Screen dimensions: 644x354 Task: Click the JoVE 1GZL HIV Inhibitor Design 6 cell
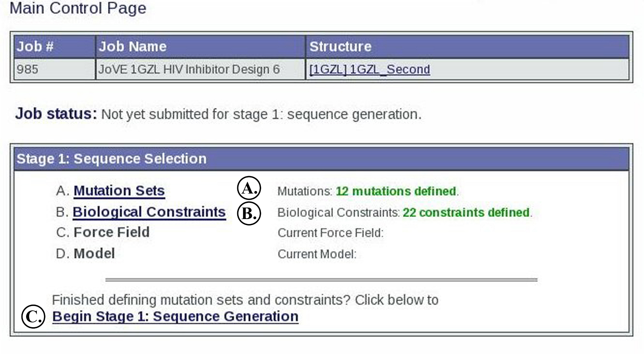click(x=189, y=69)
